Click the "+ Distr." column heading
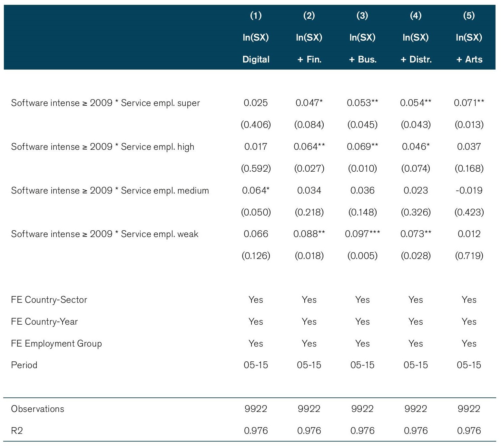 [x=416, y=59]
